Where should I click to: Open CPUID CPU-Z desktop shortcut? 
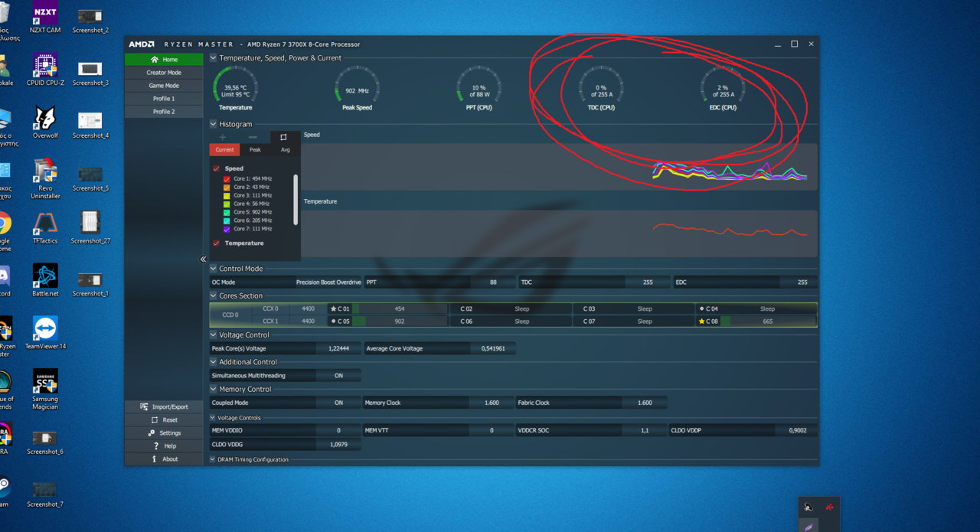(x=45, y=70)
